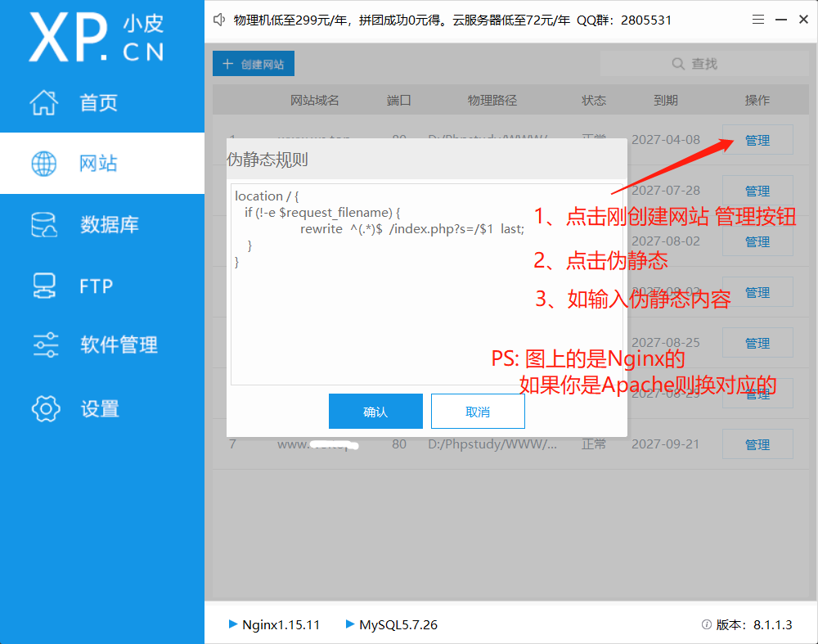Click the globe icon beside 网站

44,164
